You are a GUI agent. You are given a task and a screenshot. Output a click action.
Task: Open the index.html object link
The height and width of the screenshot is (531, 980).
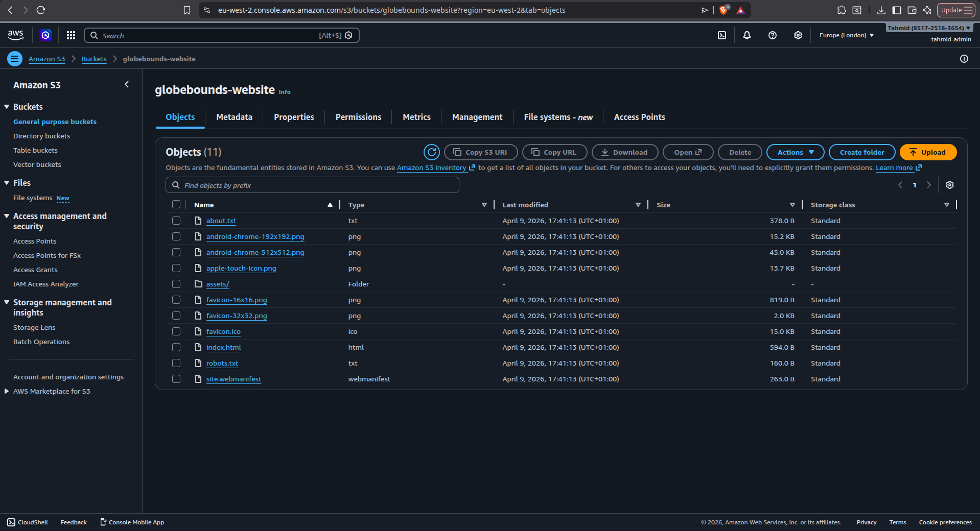click(x=223, y=347)
